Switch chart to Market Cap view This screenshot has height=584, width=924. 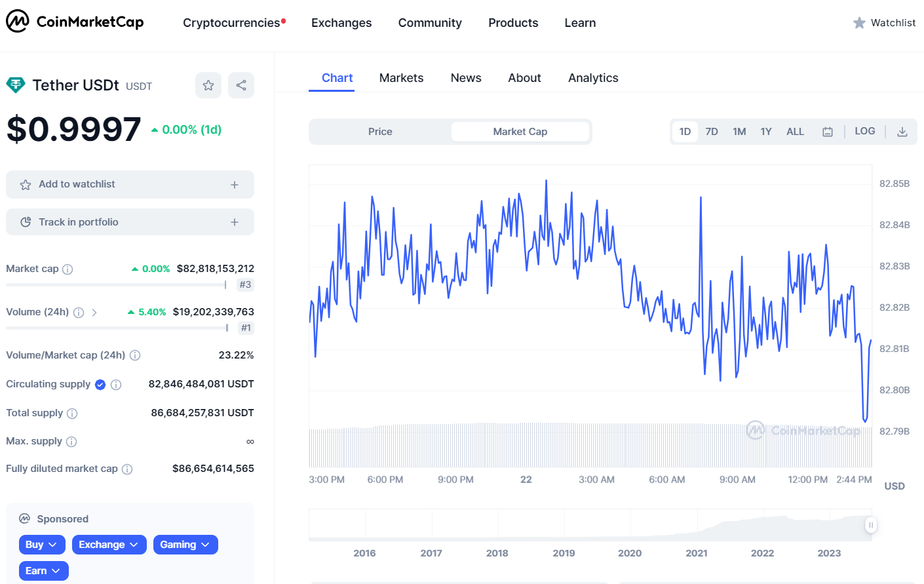(520, 132)
